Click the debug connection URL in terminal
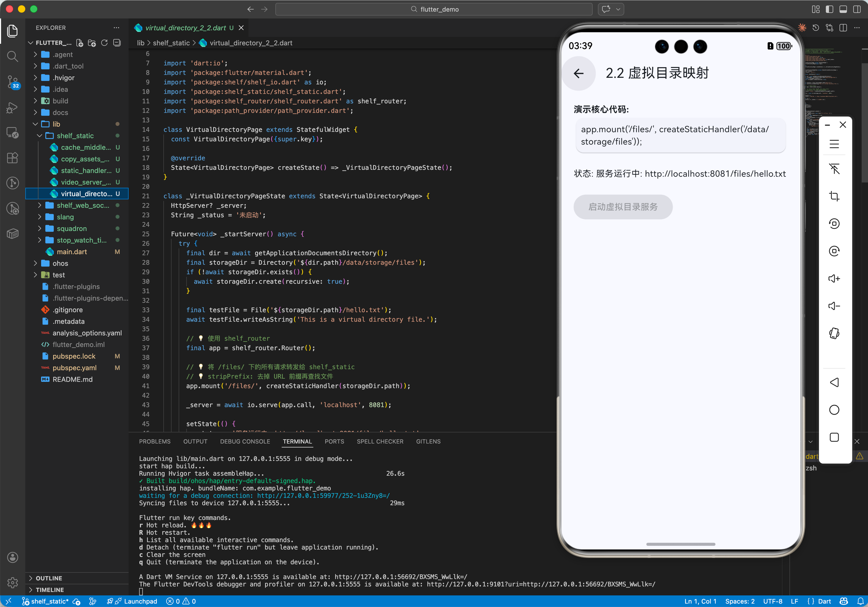The image size is (868, 607). (x=323, y=495)
